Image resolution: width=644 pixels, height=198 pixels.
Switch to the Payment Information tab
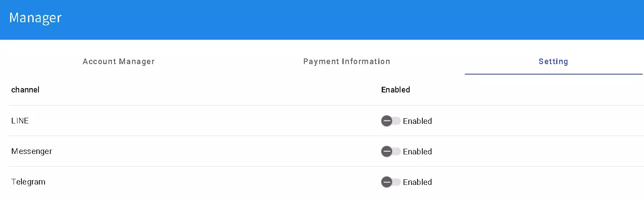pos(347,61)
